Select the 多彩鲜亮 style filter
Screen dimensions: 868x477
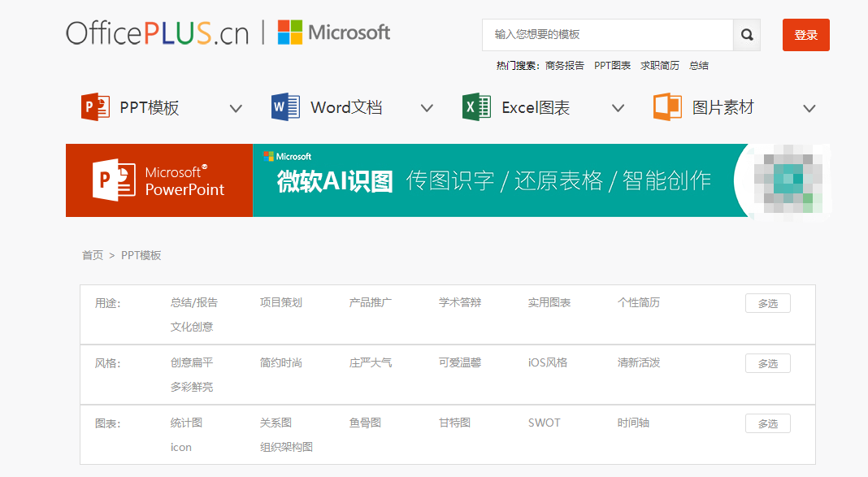[192, 388]
